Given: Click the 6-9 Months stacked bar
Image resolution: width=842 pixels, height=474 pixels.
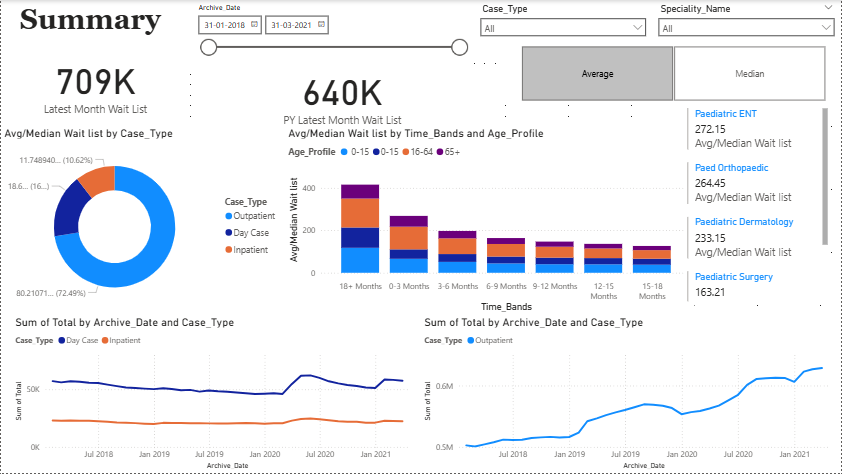Looking at the screenshot, I should pos(506,256).
